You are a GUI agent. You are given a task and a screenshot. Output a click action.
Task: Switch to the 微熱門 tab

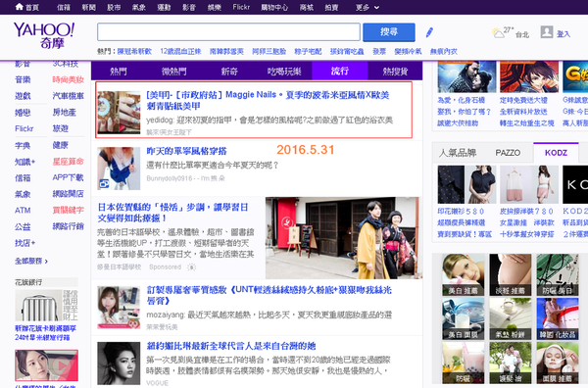tap(174, 71)
